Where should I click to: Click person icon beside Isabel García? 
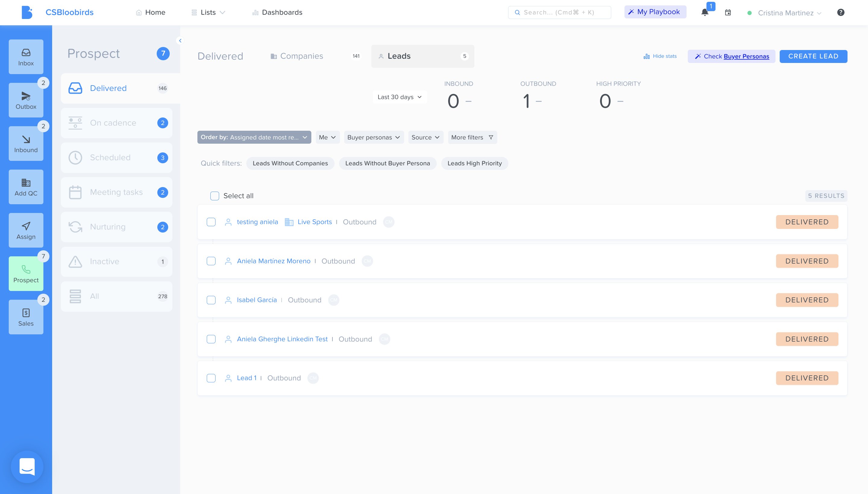click(x=228, y=300)
